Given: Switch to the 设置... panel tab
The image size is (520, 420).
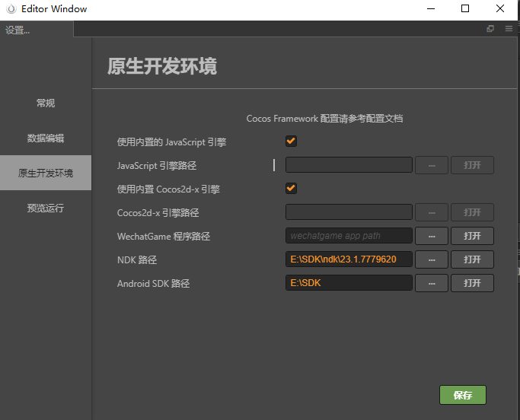Looking at the screenshot, I should pos(37,30).
